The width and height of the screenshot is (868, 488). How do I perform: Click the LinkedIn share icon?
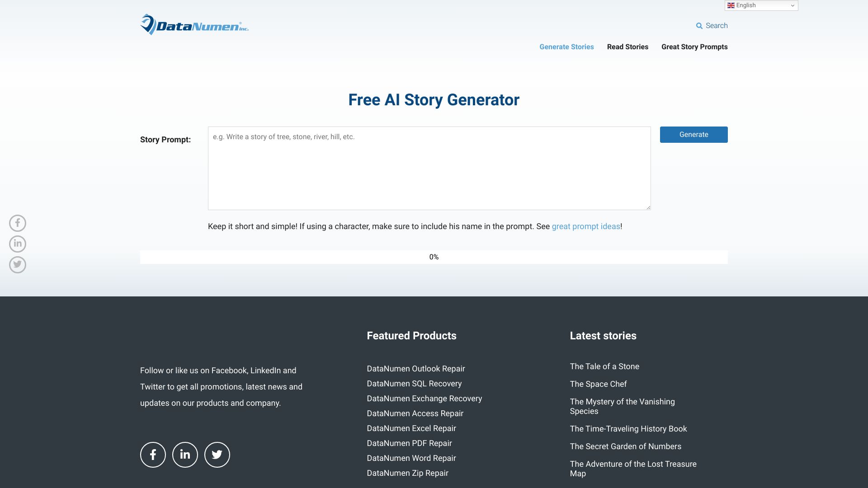pos(17,244)
